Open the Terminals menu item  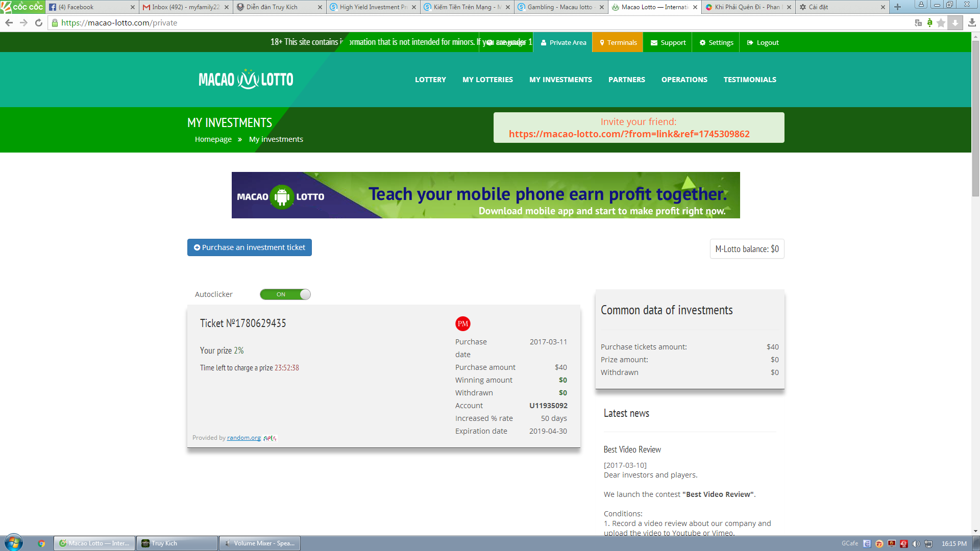(618, 42)
